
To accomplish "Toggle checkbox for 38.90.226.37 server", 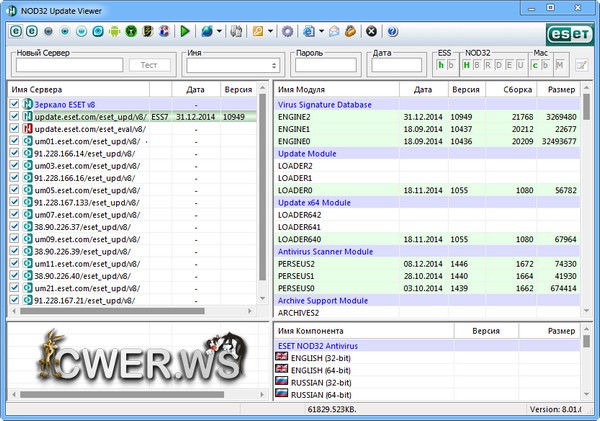I will coord(14,229).
